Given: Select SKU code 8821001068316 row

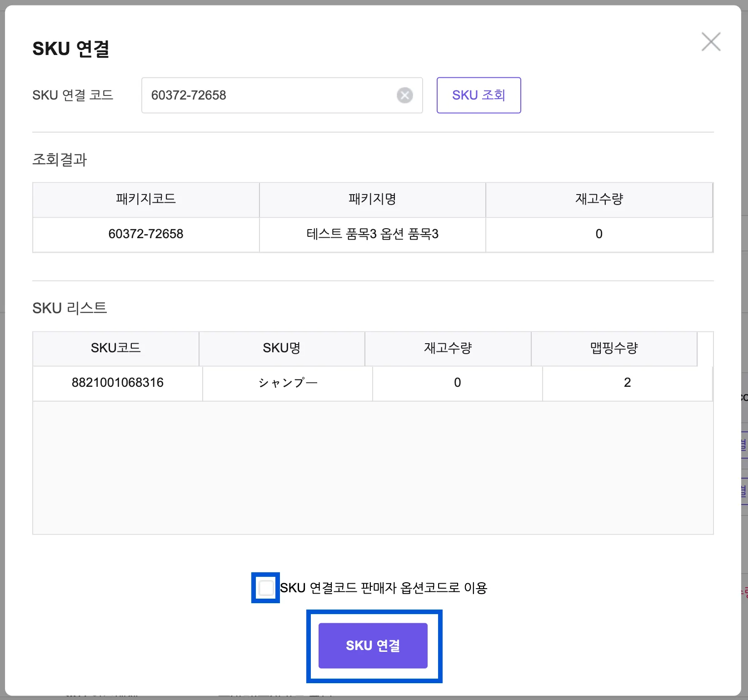Looking at the screenshot, I should click(x=118, y=383).
